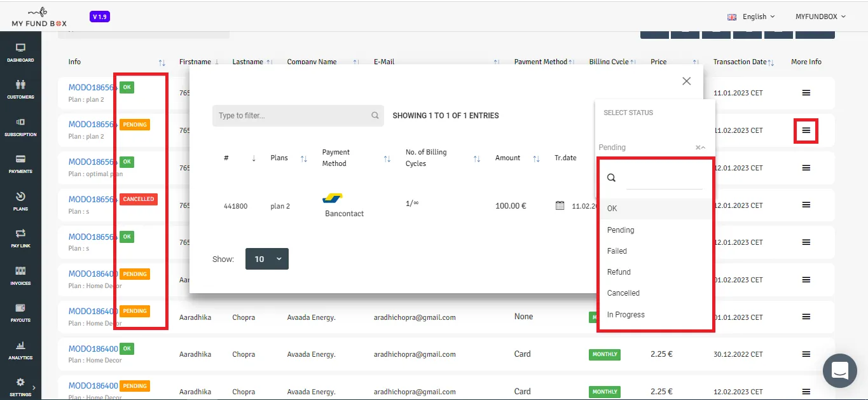Image resolution: width=868 pixels, height=400 pixels.
Task: Select OK in the status list
Action: [655, 209]
